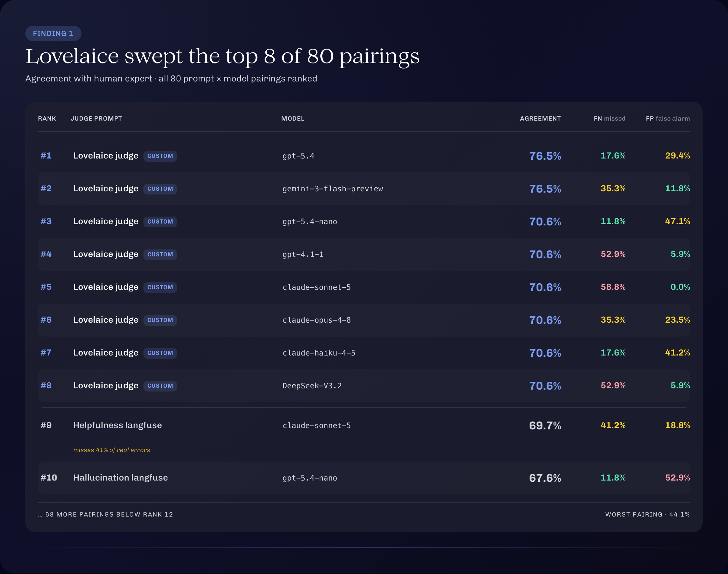Click the FN missed column header
Screen dimensions: 728x574
(x=609, y=119)
